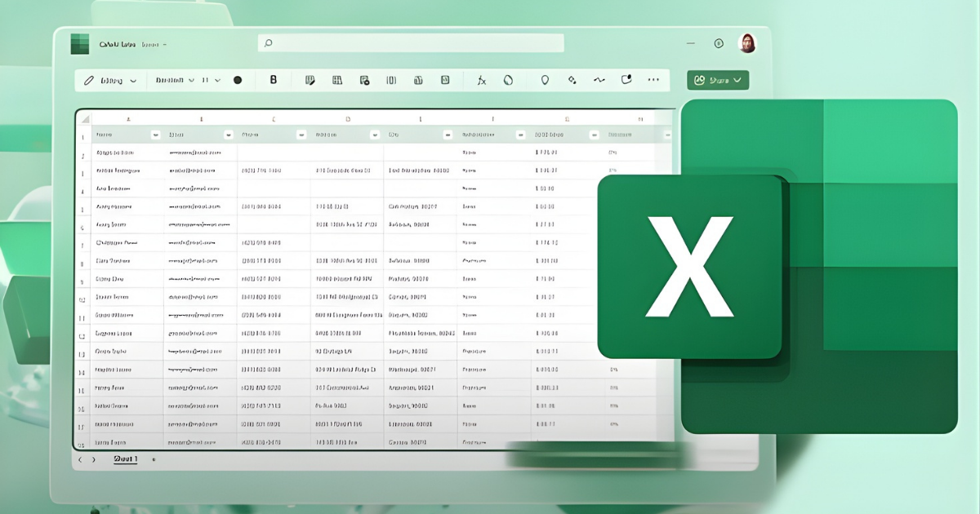Select the column D header letter
Screen dimensions: 980x514
(x=347, y=119)
